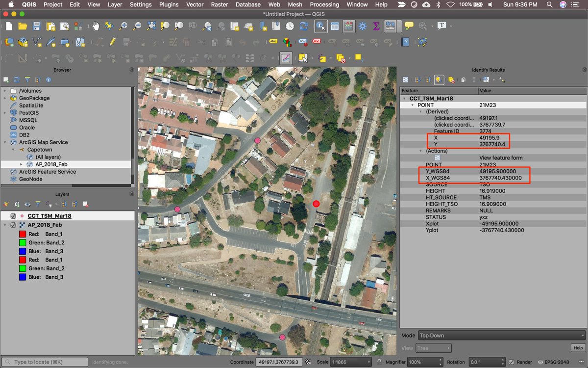The image size is (588, 368).
Task: Activate the Pan Map tool
Action: coord(96,26)
